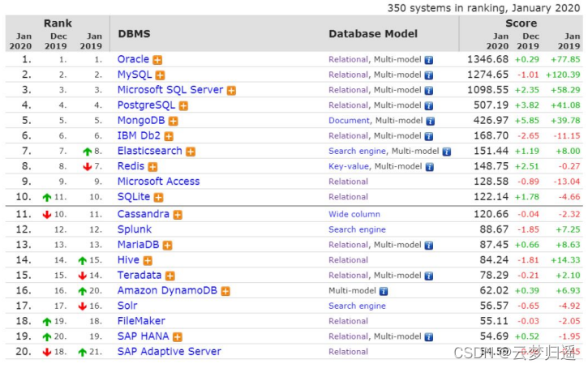Click the Database Model column header
The image size is (588, 368).
[x=373, y=34]
